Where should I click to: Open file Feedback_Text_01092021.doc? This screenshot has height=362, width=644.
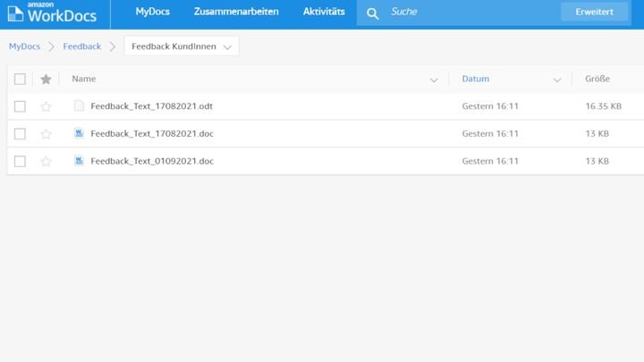[152, 161]
